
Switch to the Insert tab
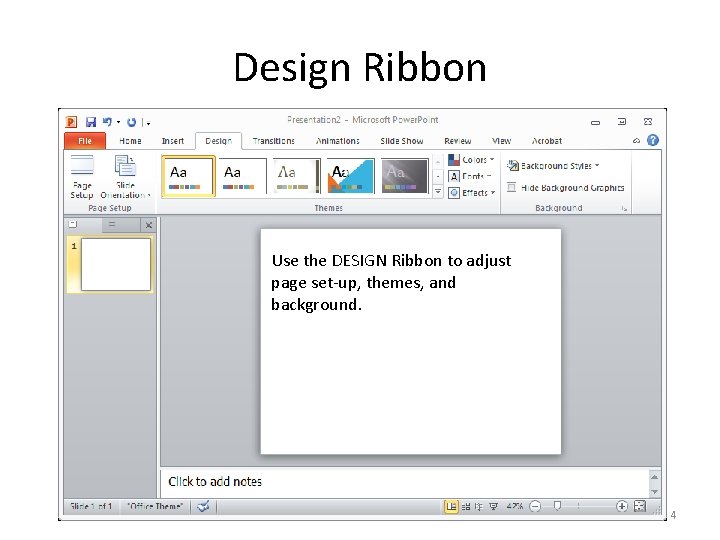[x=173, y=141]
